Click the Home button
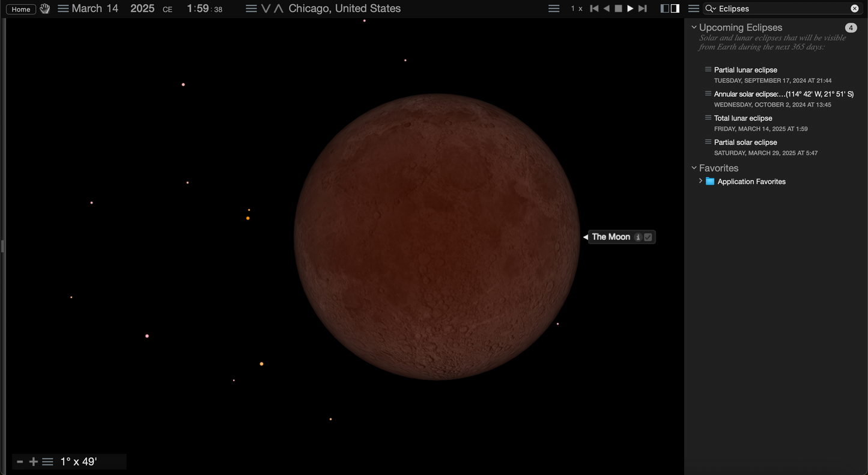 21,9
